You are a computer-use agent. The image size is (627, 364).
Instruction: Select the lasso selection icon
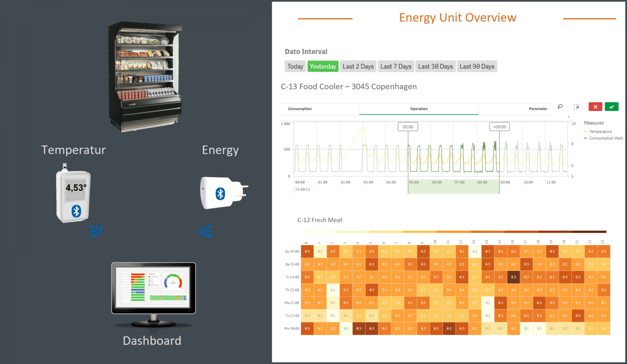[x=560, y=107]
